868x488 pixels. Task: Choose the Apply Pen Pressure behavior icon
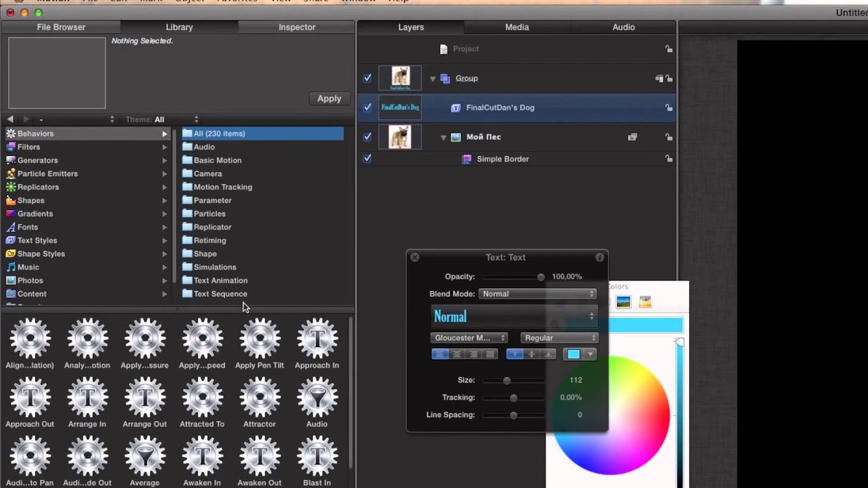[x=144, y=338]
